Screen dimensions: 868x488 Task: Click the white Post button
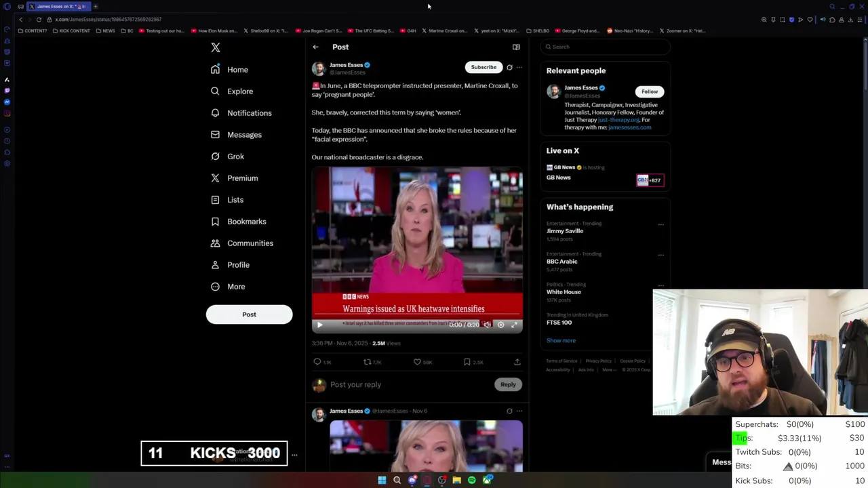tap(249, 314)
